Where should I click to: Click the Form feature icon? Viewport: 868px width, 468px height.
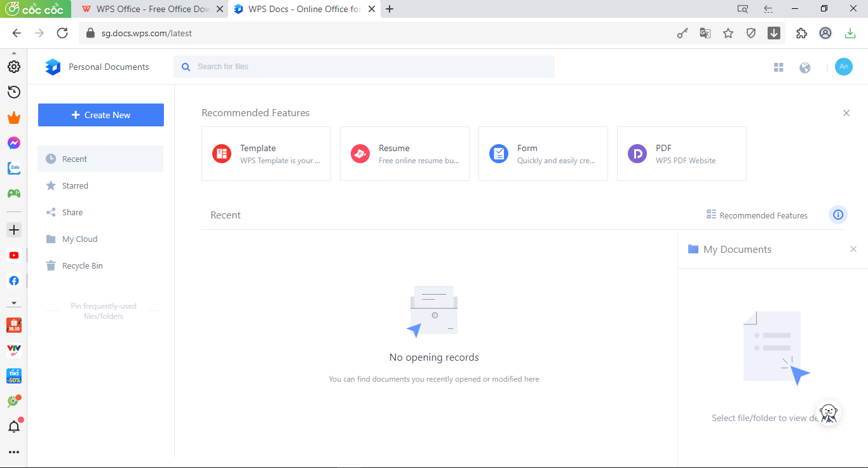[x=499, y=154]
